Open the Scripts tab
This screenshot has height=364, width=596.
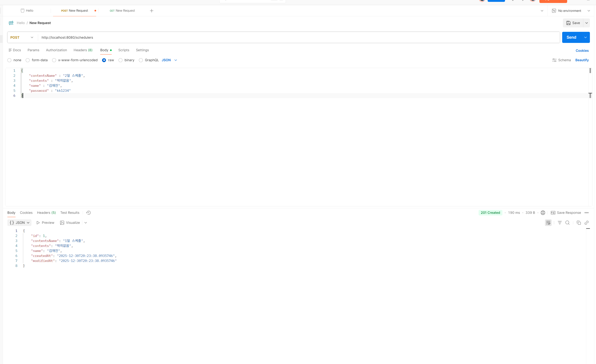tap(124, 50)
